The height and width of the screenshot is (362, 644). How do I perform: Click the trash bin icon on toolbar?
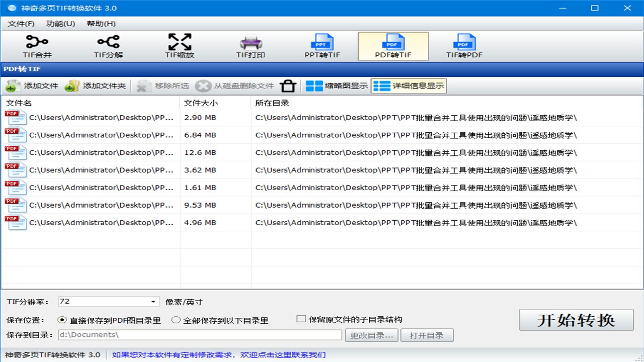click(x=288, y=85)
